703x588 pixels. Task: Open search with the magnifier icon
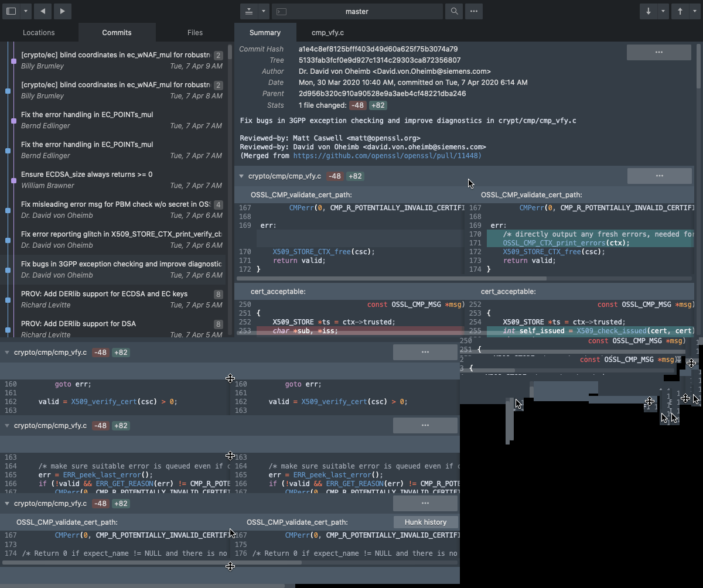pyautogui.click(x=454, y=11)
